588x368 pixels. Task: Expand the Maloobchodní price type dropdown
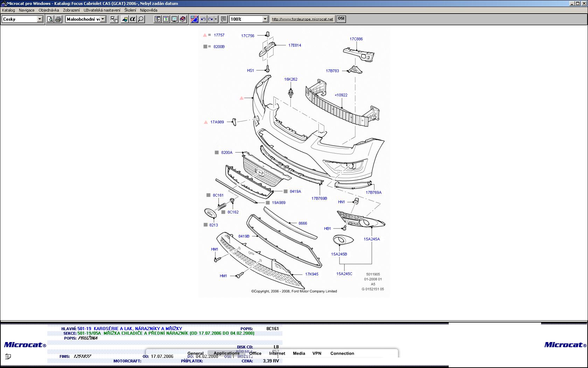coord(103,19)
